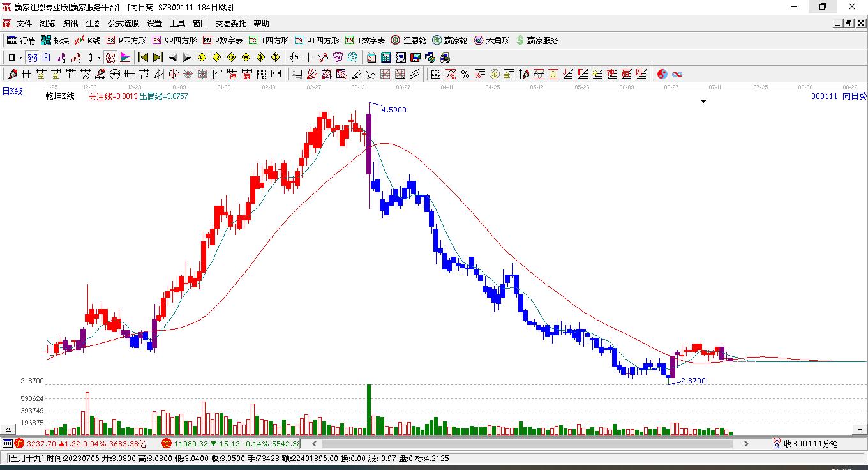Launch the 江恩轮 Gann wheel tool
868x470 pixels.
pos(408,40)
